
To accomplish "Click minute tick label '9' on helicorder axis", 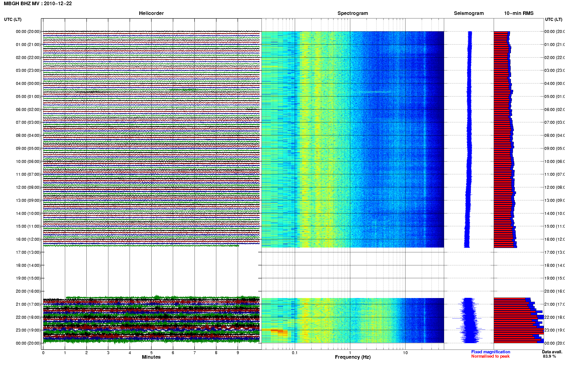I will [238, 353].
